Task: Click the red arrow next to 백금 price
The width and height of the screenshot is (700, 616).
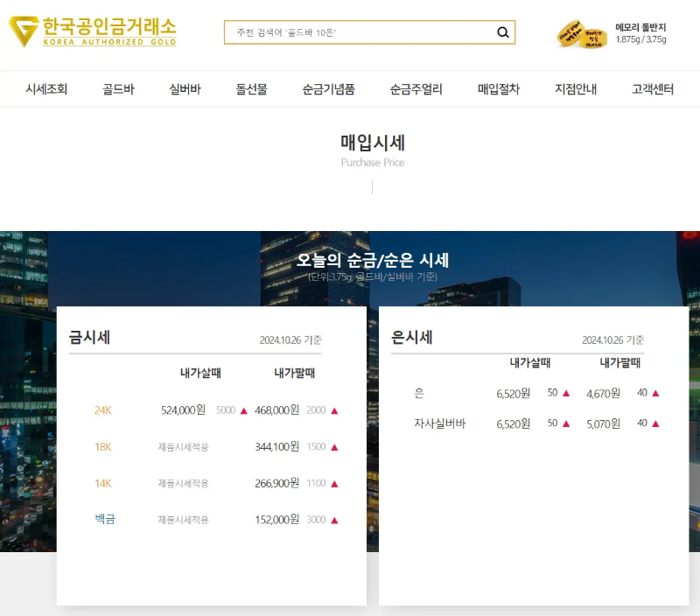Action: tap(335, 519)
